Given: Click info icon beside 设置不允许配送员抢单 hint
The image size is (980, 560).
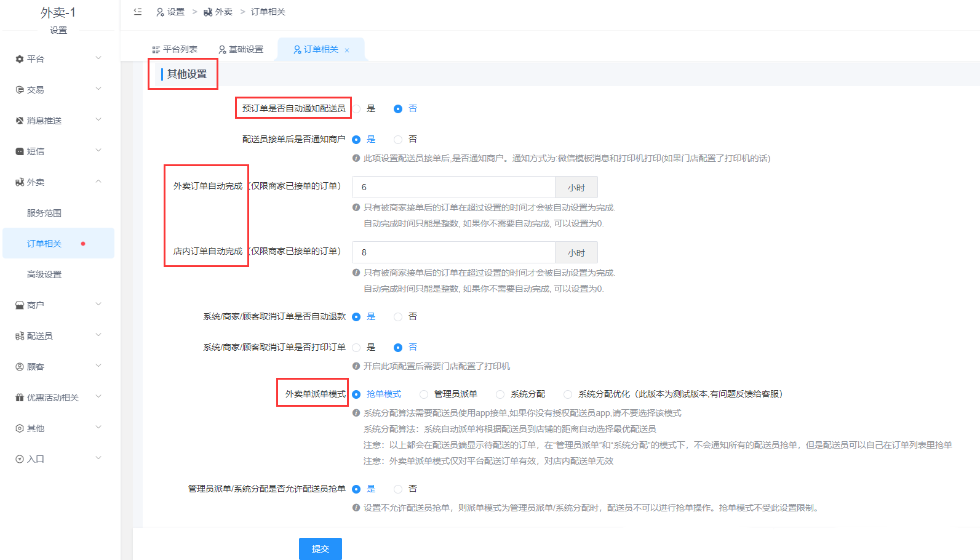Looking at the screenshot, I should [356, 508].
